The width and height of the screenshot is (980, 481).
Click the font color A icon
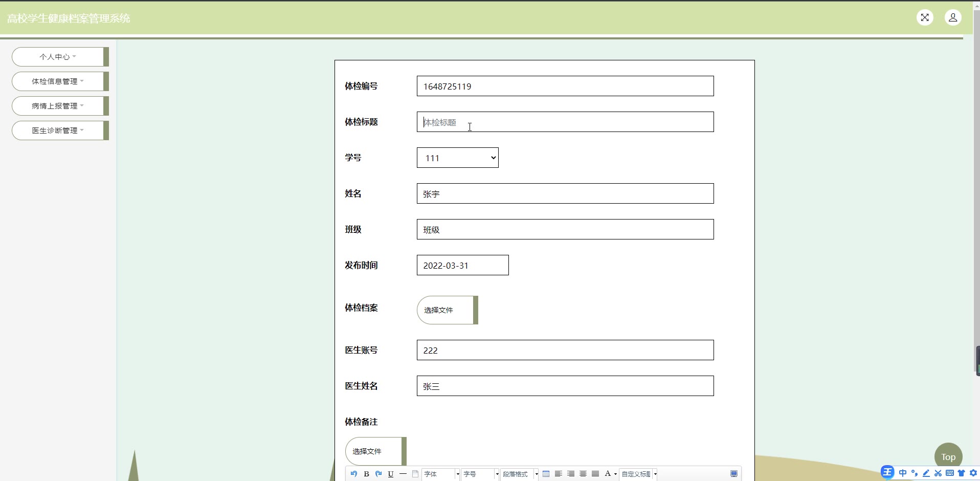click(x=608, y=474)
